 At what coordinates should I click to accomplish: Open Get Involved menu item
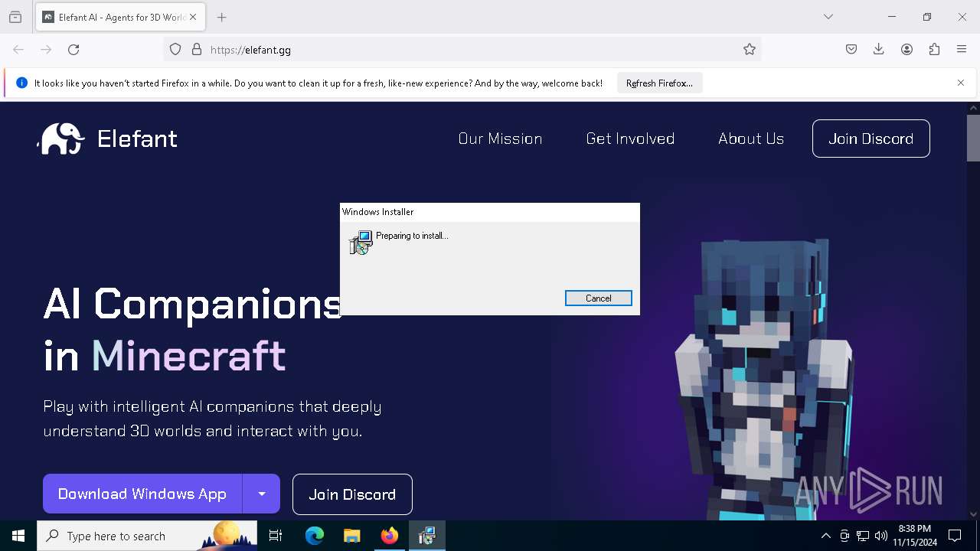pyautogui.click(x=630, y=139)
